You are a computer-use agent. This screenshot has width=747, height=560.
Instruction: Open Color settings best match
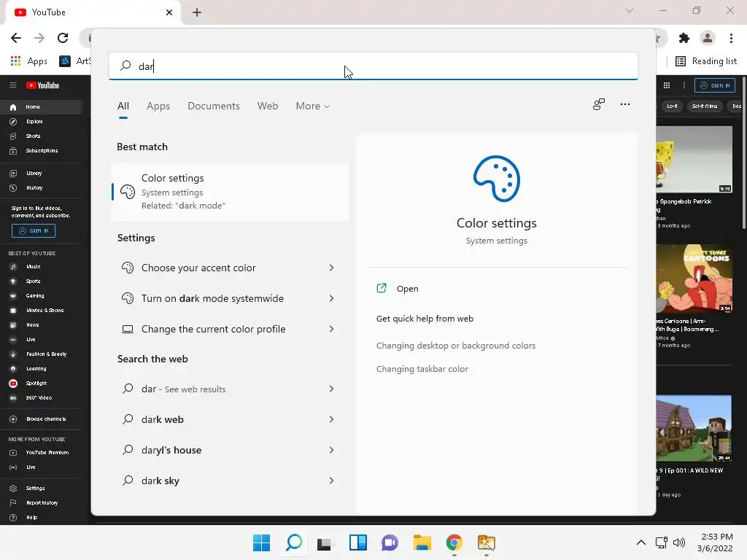coord(230,192)
